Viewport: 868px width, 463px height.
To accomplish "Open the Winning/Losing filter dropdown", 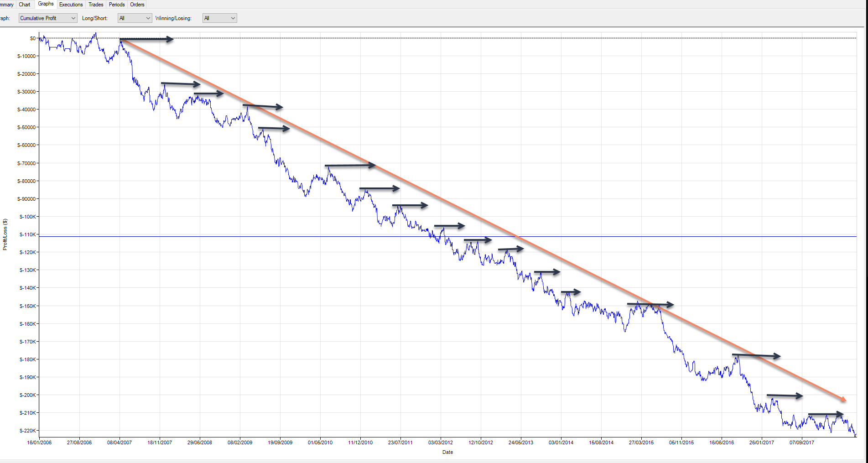I will pyautogui.click(x=220, y=18).
